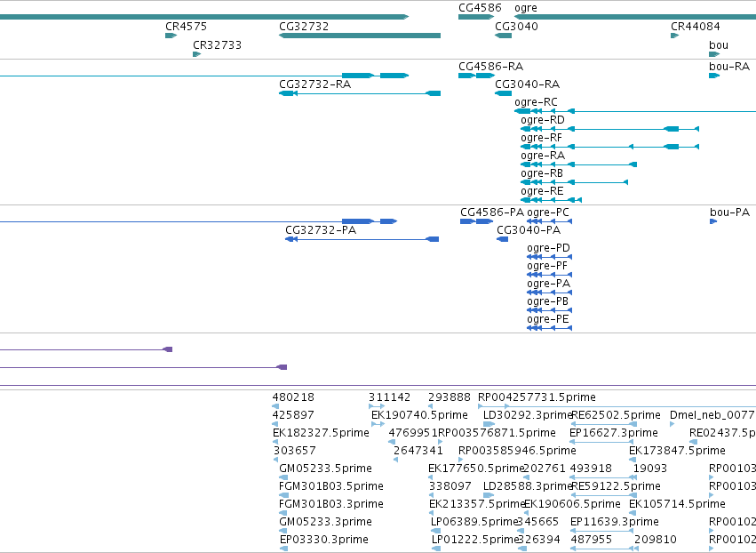Click the 425897 feature label
This screenshot has width=756, height=553.
click(x=293, y=415)
